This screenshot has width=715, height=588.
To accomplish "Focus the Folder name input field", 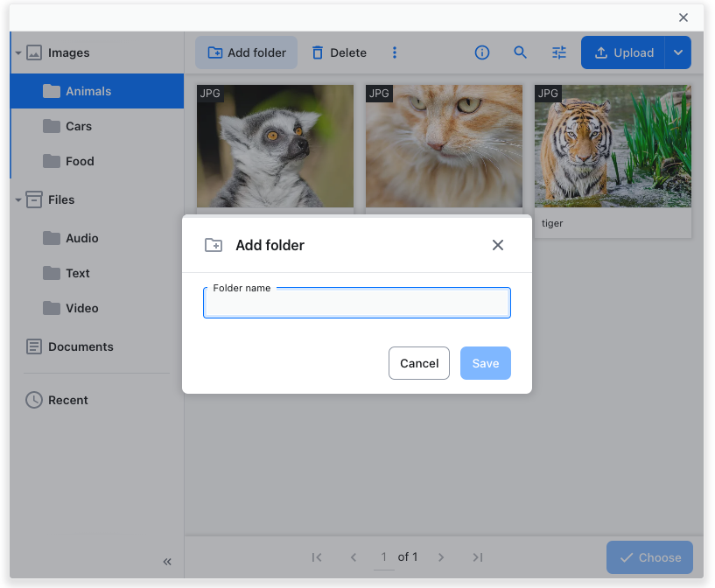I will point(356,303).
